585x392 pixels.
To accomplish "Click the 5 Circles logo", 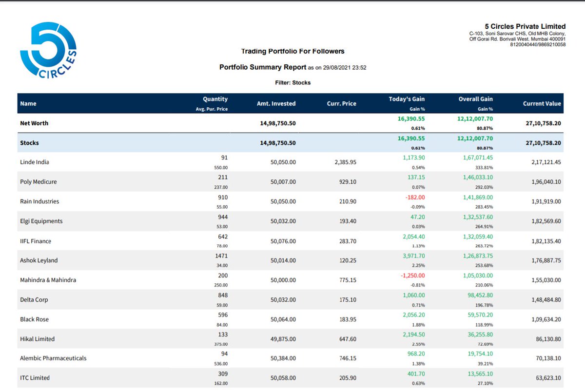I will coord(49,51).
